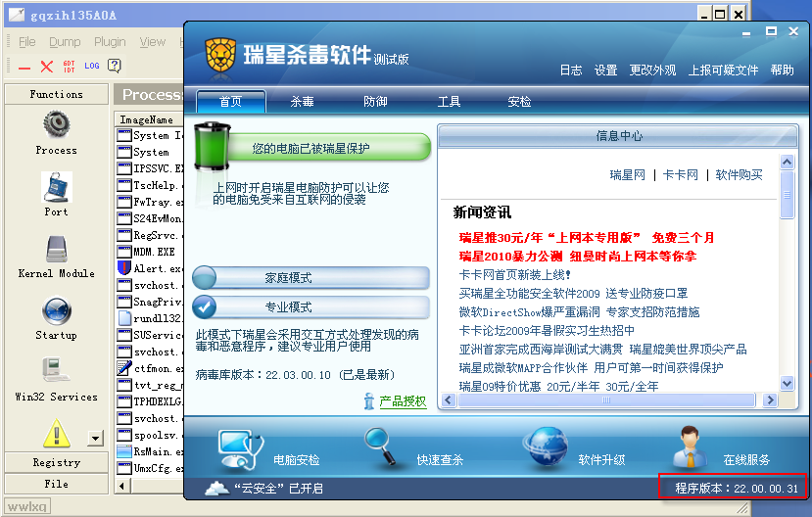Click news panel scroll down arrow
Image resolution: width=812 pixels, height=517 pixels.
788,384
